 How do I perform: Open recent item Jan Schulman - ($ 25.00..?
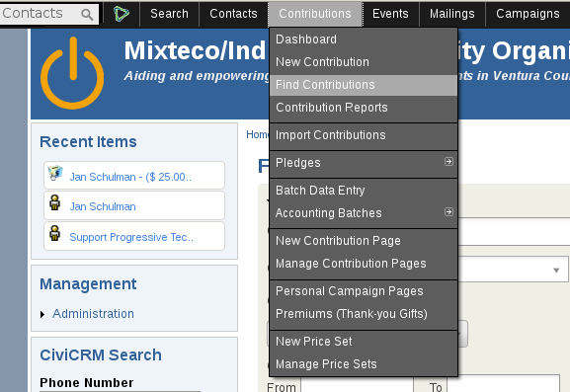click(130, 177)
